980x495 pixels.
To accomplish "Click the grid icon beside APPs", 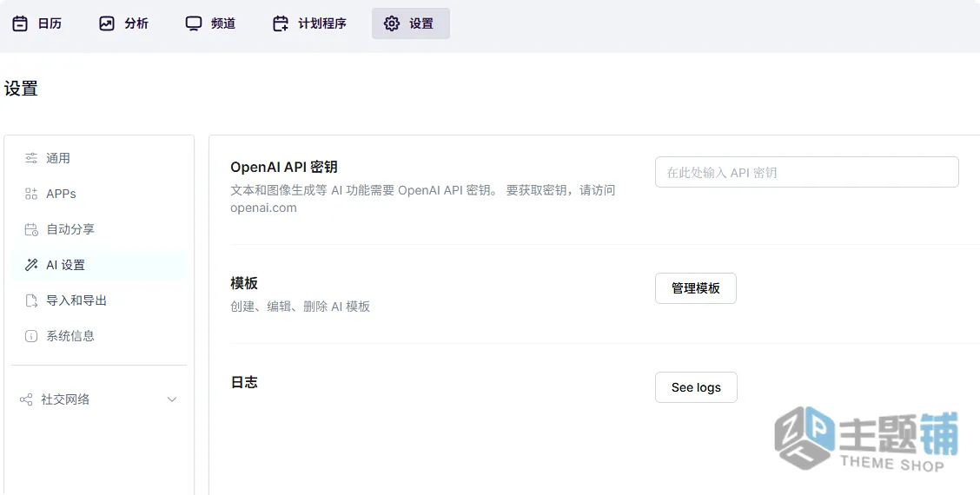I will (31, 194).
